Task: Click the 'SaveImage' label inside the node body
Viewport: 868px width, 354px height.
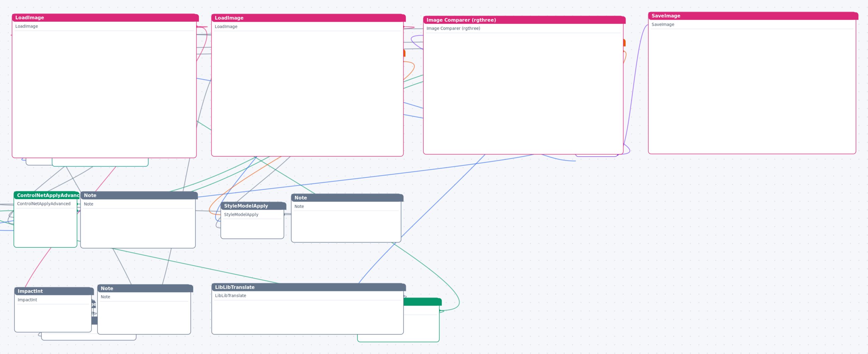Action: [x=663, y=25]
